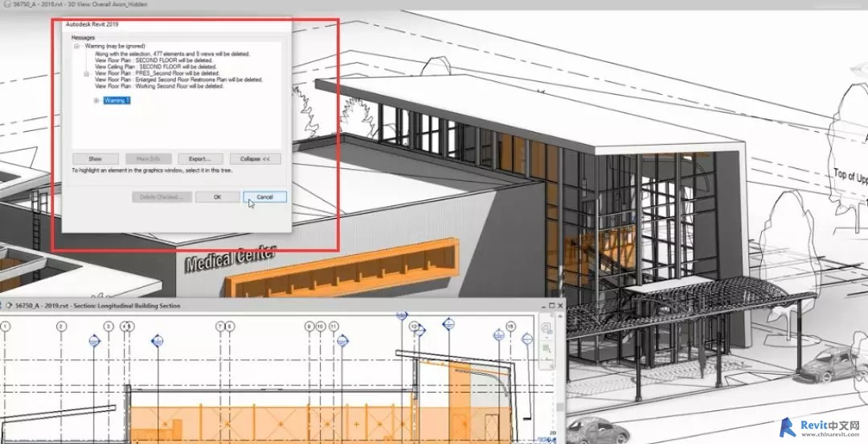
Task: Click the Cancel button in the warning dialog
Action: [x=264, y=197]
